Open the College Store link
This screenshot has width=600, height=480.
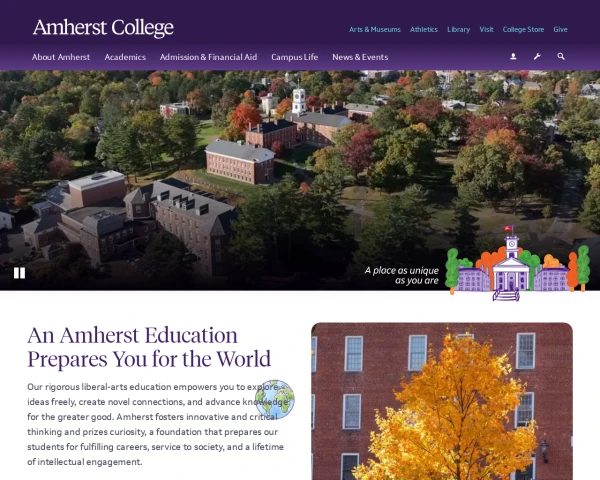pos(523,29)
